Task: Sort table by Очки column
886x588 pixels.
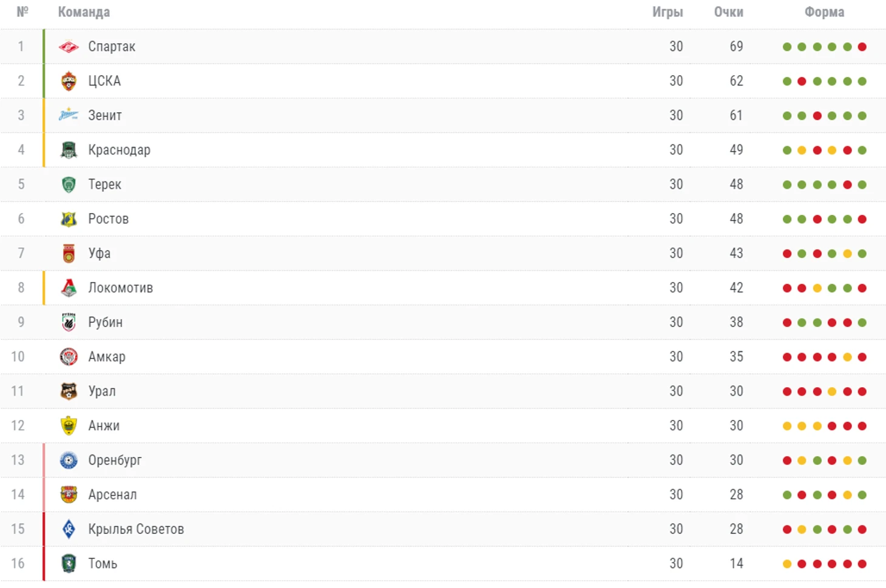Action: pyautogui.click(x=728, y=12)
